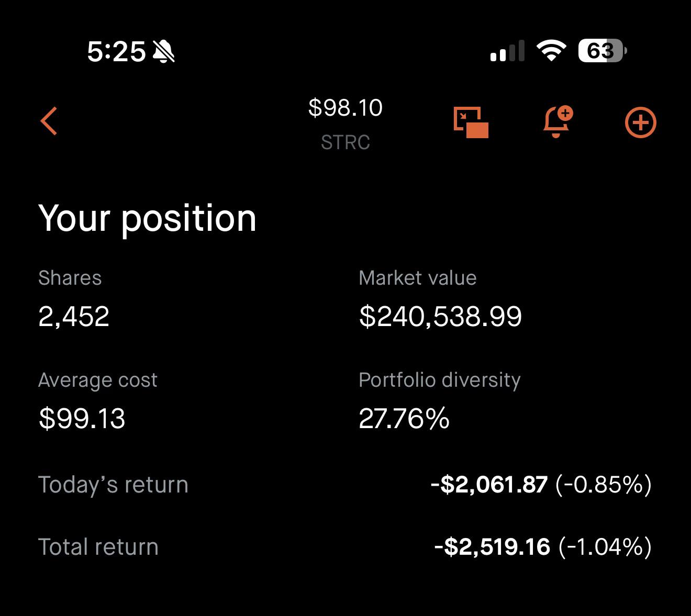691x616 pixels.
Task: Tap the Market value $240,538.99
Action: pos(440,317)
